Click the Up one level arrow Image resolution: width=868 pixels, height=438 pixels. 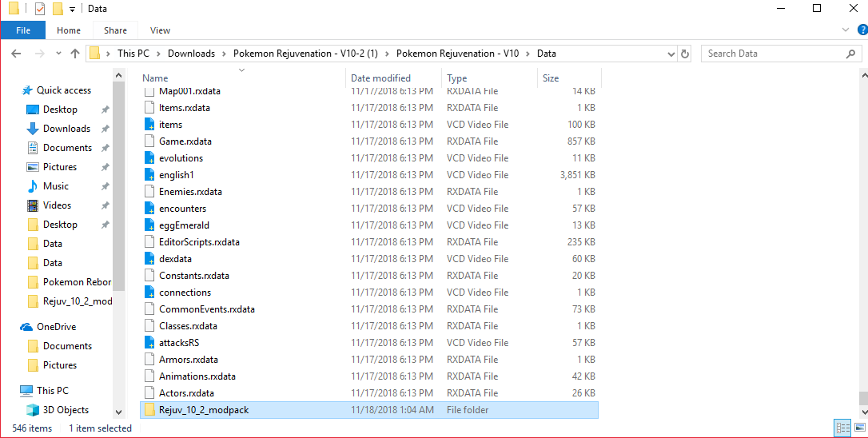75,54
